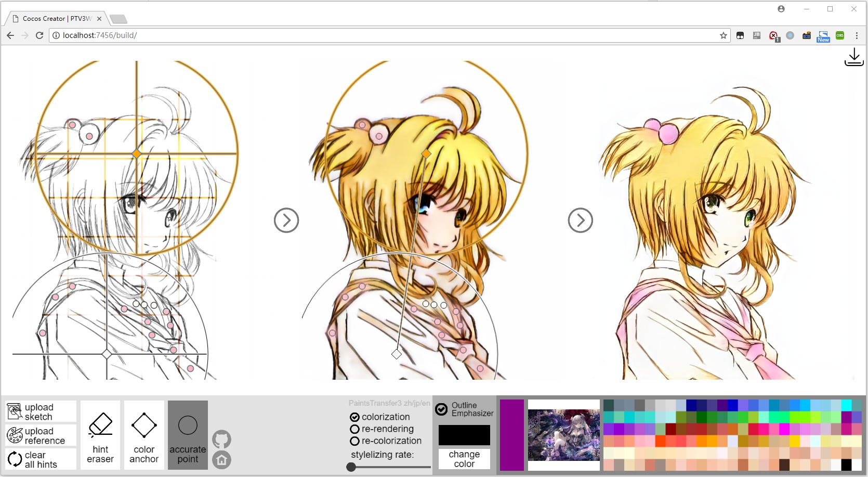This screenshot has height=477, width=868.
Task: Click the upload sketch button label
Action: pyautogui.click(x=39, y=412)
